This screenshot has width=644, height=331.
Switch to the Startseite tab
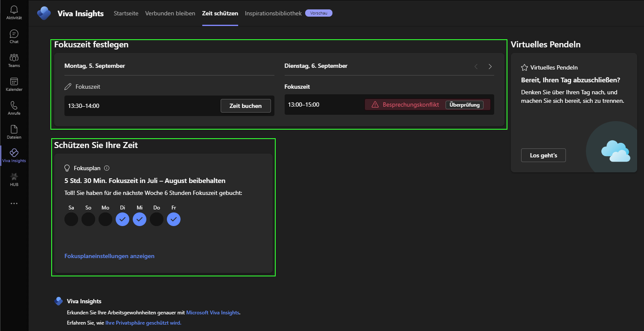[126, 13]
